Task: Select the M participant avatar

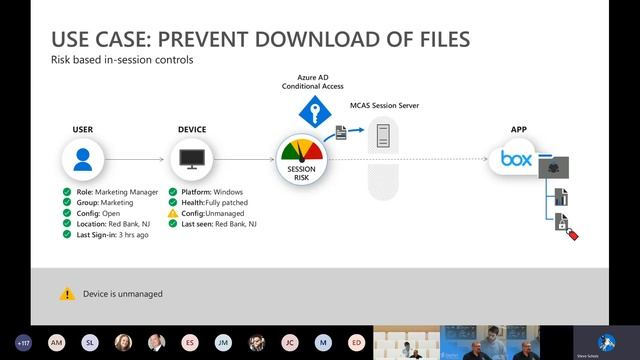Action: point(323,343)
